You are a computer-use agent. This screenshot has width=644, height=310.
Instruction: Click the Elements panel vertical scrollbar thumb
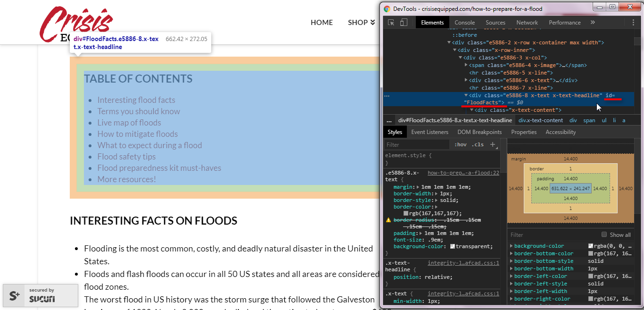(x=637, y=42)
